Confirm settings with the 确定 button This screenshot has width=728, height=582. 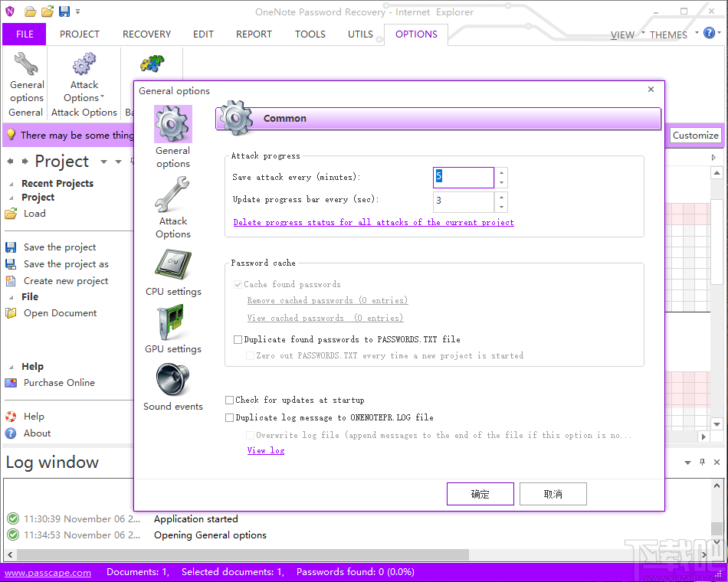tap(480, 493)
